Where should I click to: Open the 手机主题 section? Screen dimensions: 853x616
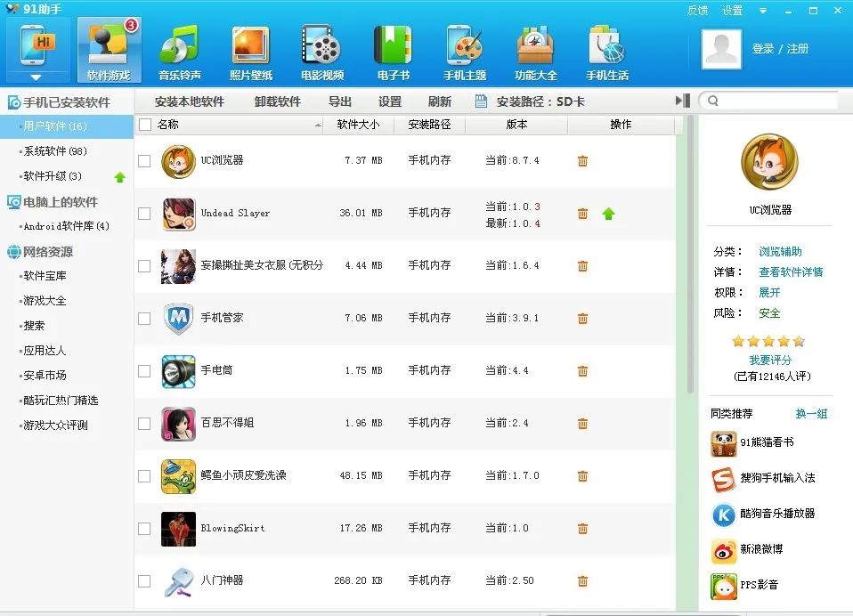pyautogui.click(x=465, y=52)
